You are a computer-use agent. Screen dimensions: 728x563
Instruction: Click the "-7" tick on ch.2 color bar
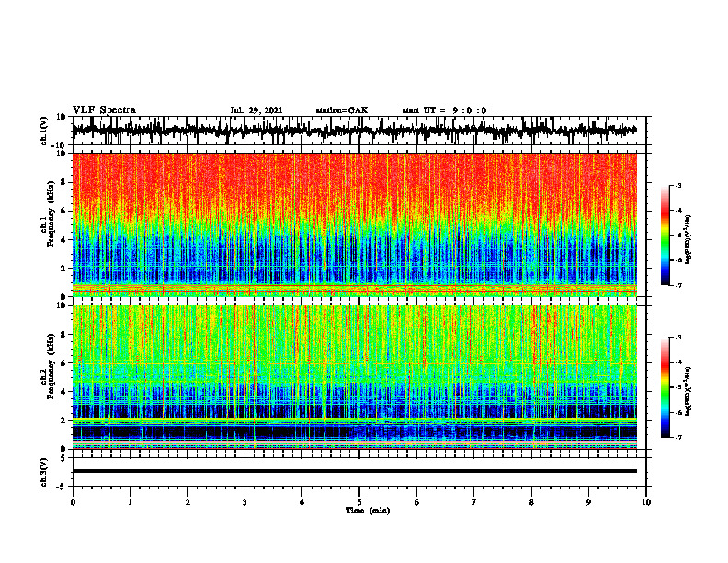point(678,438)
